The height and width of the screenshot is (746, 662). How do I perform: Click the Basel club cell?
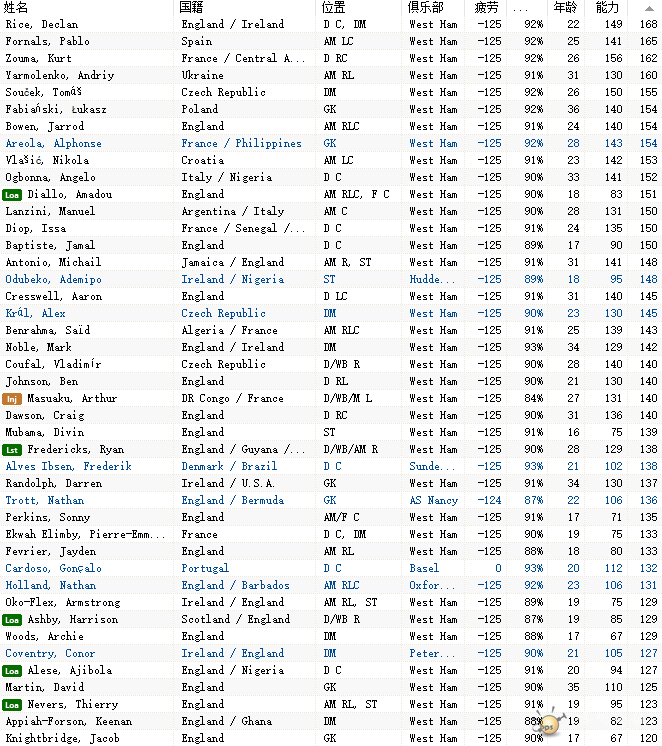(x=424, y=569)
